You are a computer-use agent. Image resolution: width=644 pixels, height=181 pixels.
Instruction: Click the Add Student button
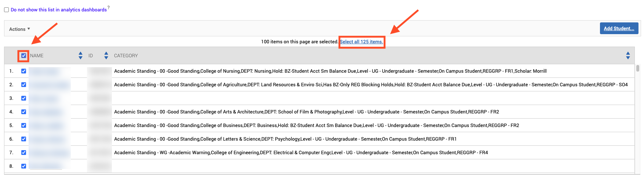pos(619,28)
